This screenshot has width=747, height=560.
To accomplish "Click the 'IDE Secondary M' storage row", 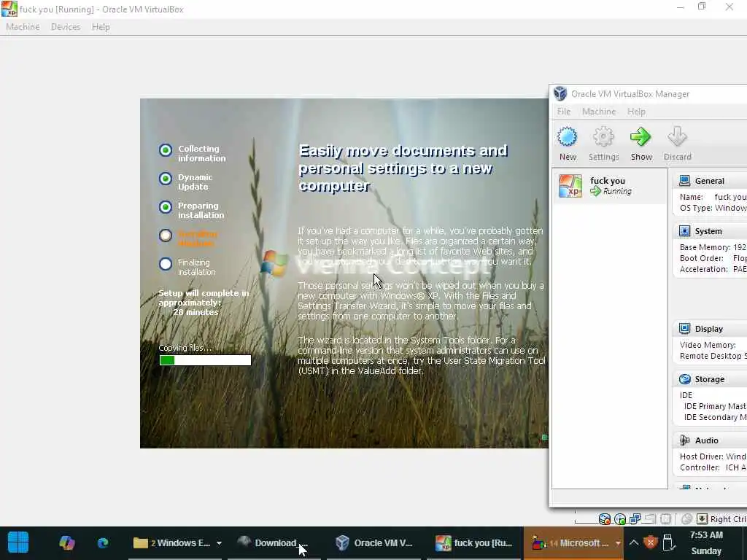I will 715,417.
